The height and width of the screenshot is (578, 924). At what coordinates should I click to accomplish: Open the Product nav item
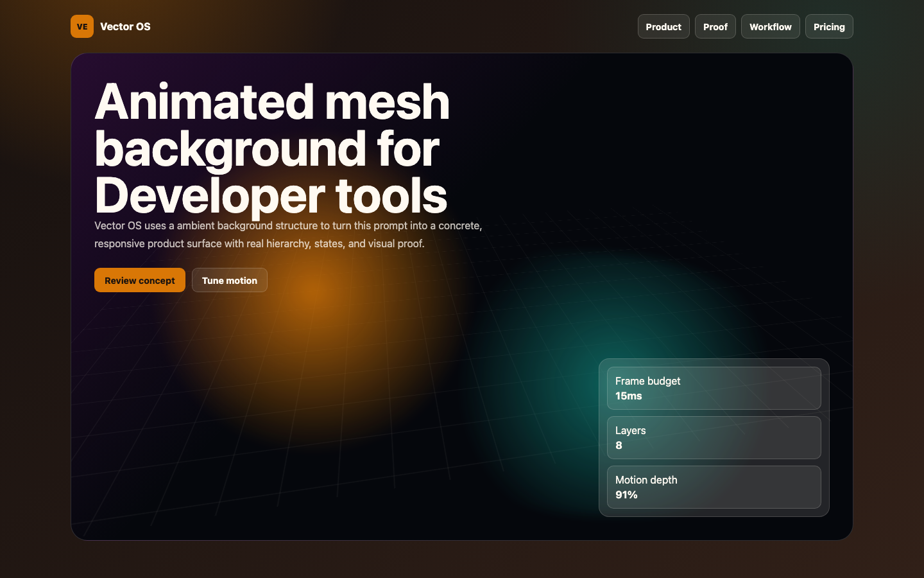point(663,26)
